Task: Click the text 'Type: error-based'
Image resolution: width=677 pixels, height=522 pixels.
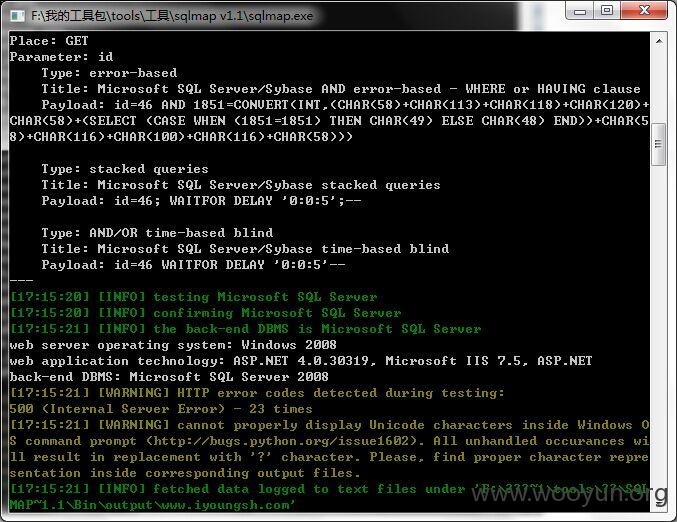Action: [109, 73]
